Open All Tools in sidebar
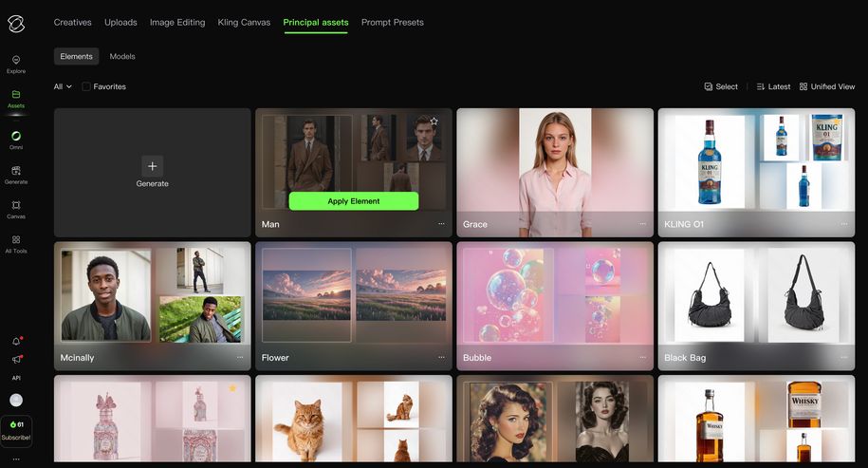The image size is (868, 468). (x=16, y=244)
